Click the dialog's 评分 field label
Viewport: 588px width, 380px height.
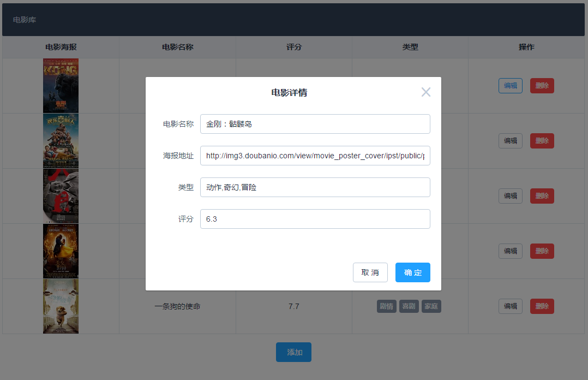pos(186,219)
